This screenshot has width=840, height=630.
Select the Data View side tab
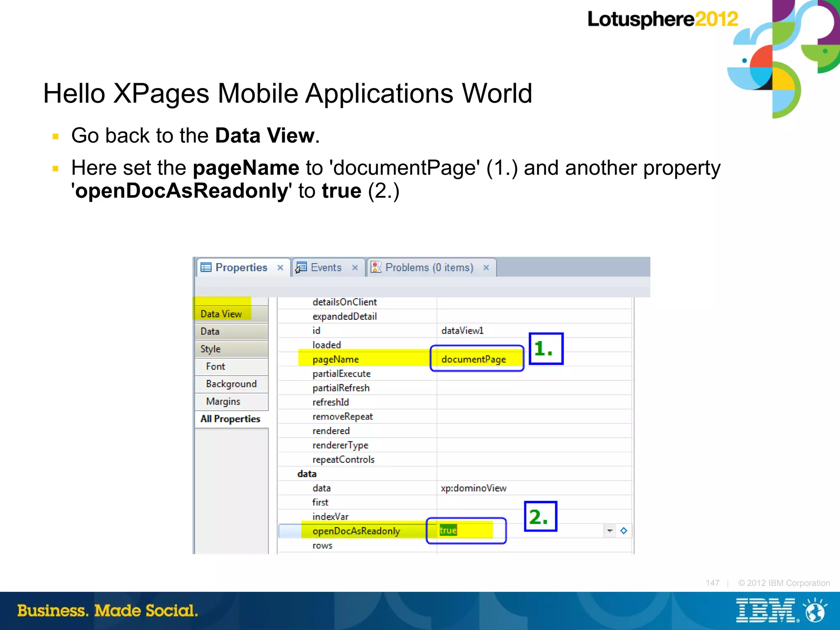click(x=231, y=314)
